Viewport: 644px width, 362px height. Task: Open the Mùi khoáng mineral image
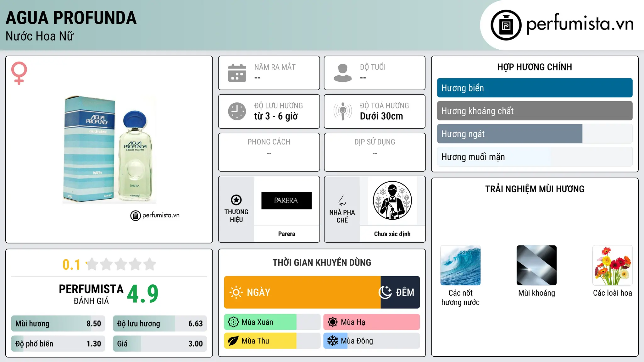536,265
